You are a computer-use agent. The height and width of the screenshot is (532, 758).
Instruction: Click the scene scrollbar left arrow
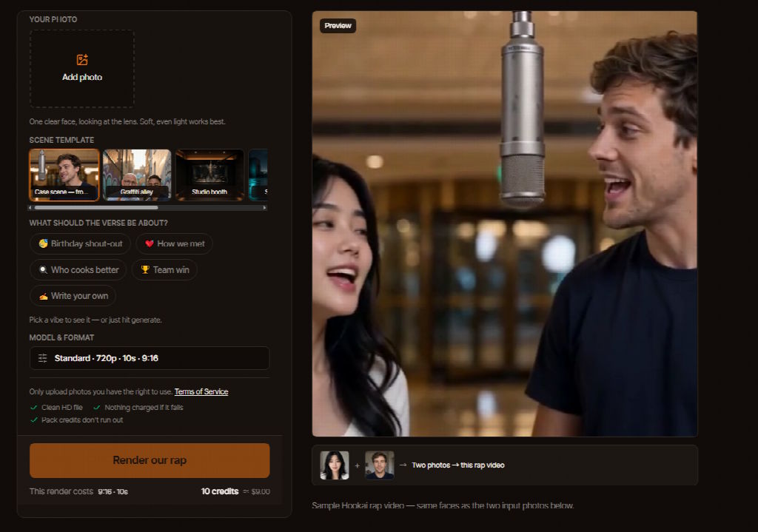[x=30, y=208]
